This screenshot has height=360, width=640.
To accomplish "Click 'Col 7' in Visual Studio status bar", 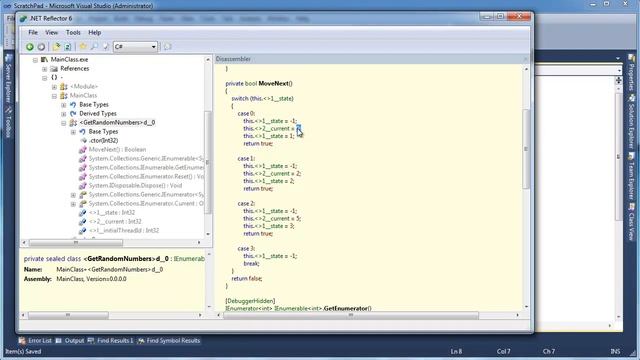I will tap(503, 351).
